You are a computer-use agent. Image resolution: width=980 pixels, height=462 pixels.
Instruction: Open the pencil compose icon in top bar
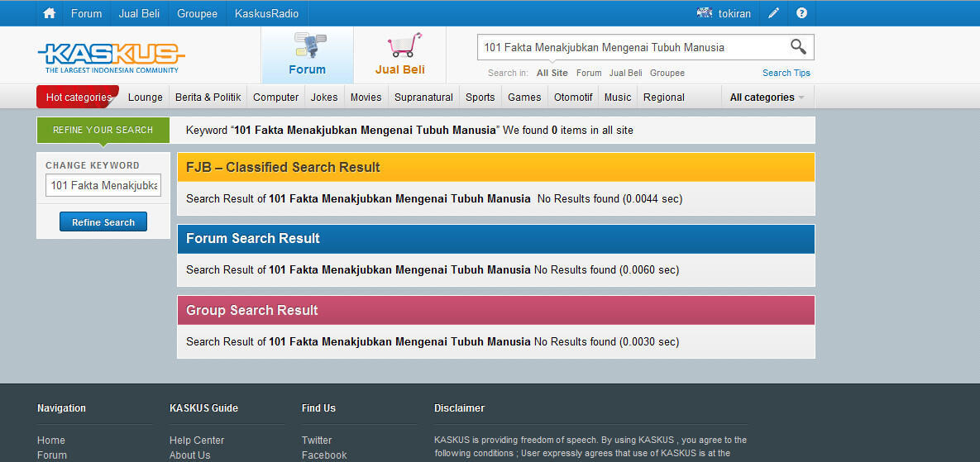pos(774,13)
